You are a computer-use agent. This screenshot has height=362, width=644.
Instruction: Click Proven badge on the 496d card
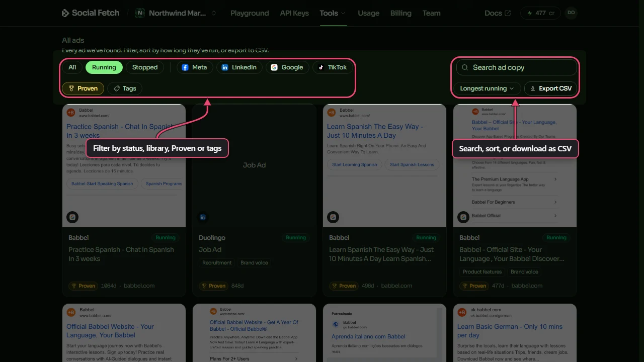pos(344,286)
